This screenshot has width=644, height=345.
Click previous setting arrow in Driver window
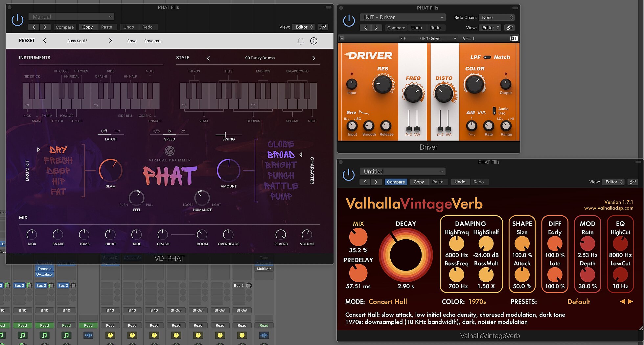(365, 28)
